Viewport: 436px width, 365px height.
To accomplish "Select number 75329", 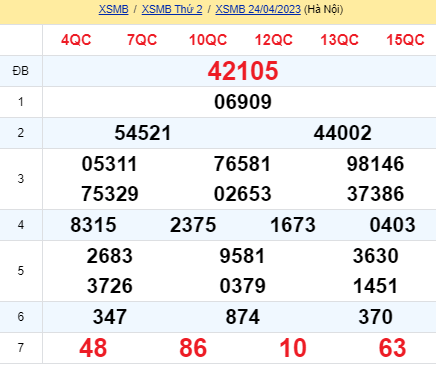I will tap(110, 194).
